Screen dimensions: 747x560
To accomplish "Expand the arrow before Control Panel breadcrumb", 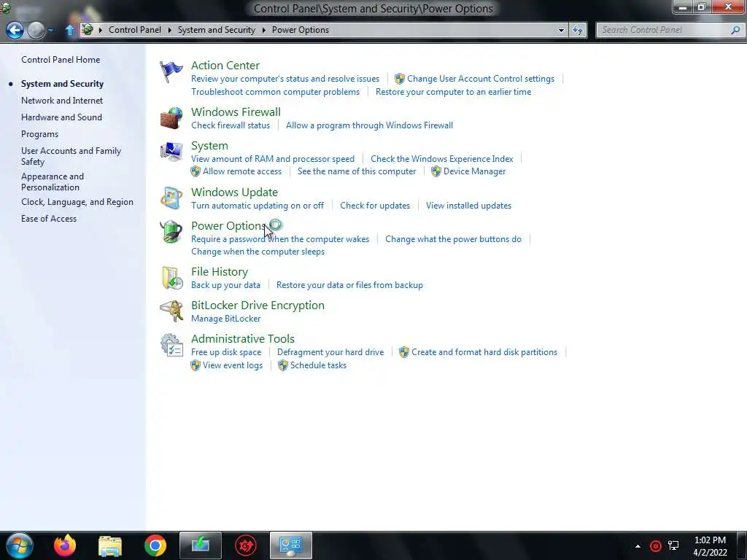I will 101,30.
